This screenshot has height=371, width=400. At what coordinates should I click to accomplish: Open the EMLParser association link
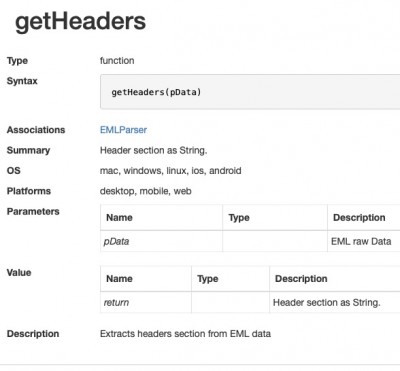tap(123, 130)
